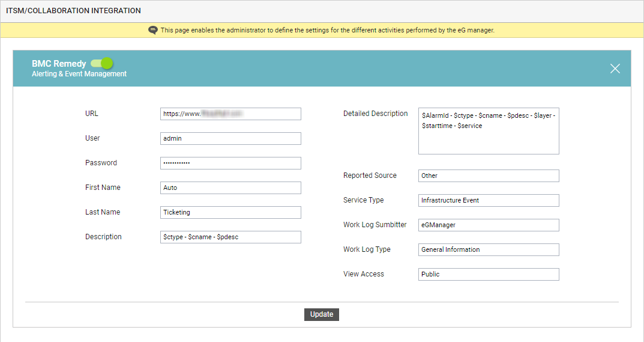Image resolution: width=644 pixels, height=342 pixels.
Task: Click the Detailed Description label
Action: click(x=375, y=114)
